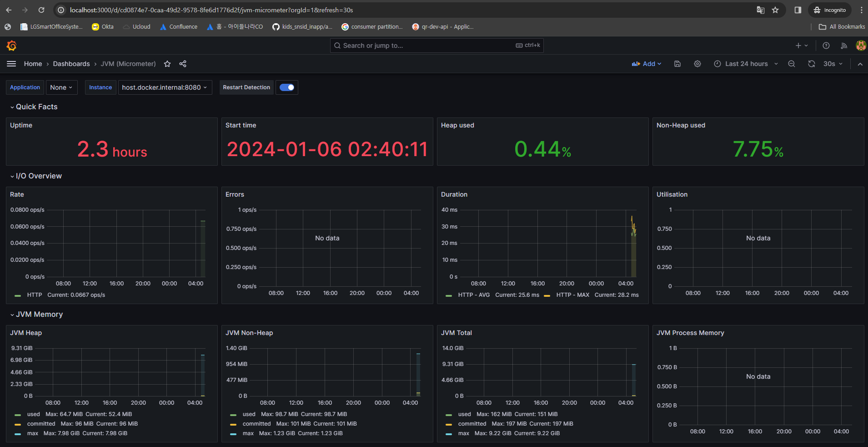The width and height of the screenshot is (868, 447).
Task: Open the Confluence bookmark
Action: (x=179, y=27)
